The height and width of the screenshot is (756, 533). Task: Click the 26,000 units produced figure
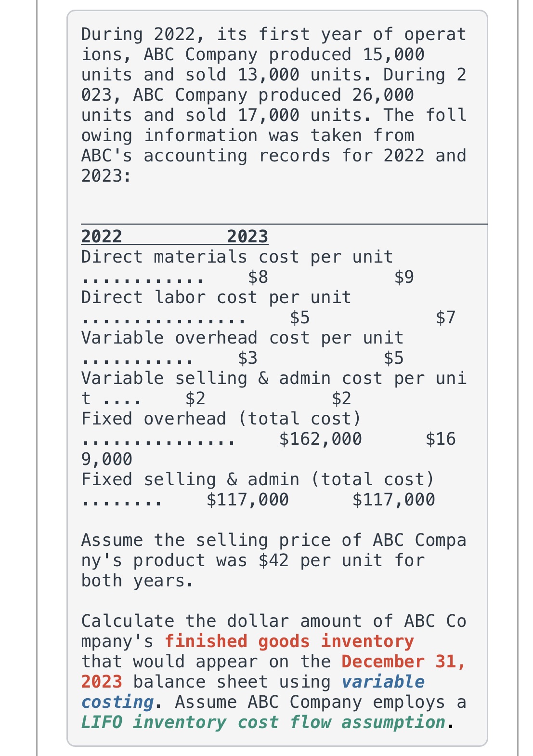383,95
